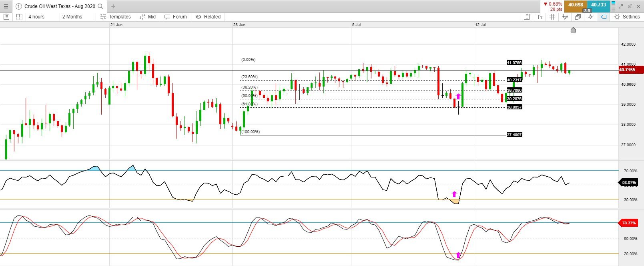The height and width of the screenshot is (266, 644).
Task: Toggle the price label tag icon
Action: pyautogui.click(x=604, y=17)
